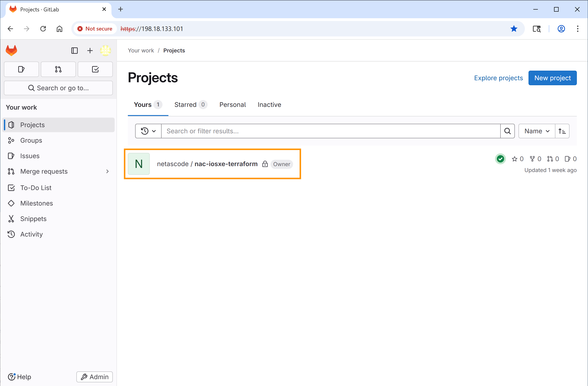588x386 pixels.
Task: Go back in browser history
Action: [x=10, y=29]
